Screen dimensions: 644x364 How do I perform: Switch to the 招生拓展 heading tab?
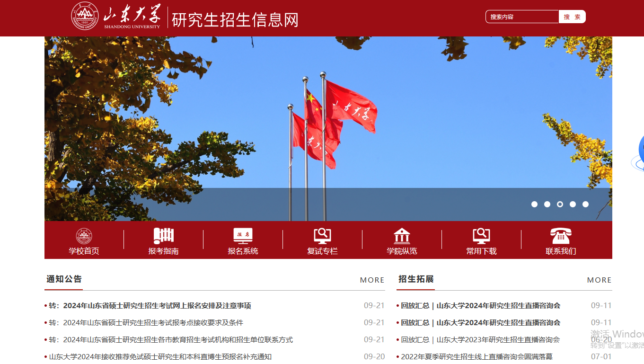[x=416, y=279]
